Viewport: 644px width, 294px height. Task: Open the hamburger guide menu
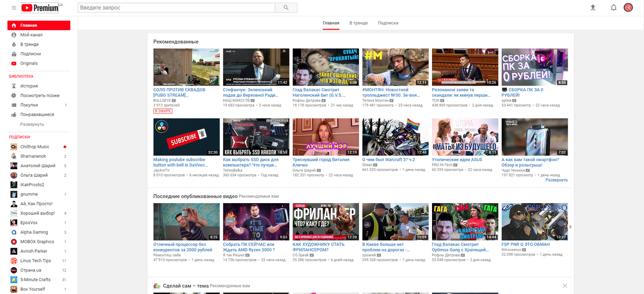tap(14, 8)
